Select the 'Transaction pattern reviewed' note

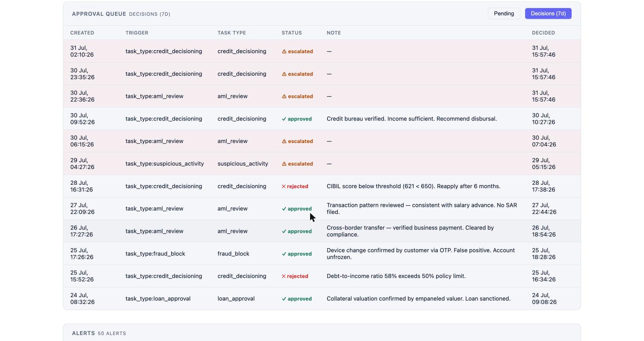422,209
